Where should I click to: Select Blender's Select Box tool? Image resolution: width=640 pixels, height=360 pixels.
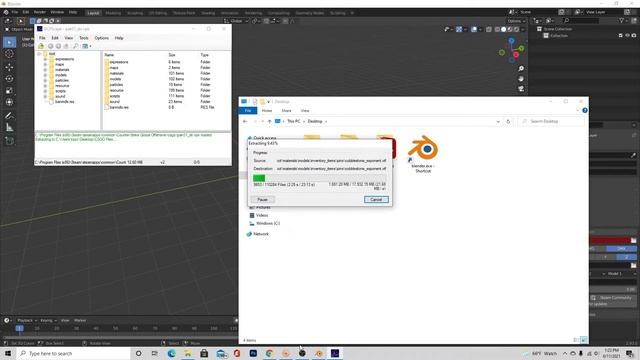[9, 42]
